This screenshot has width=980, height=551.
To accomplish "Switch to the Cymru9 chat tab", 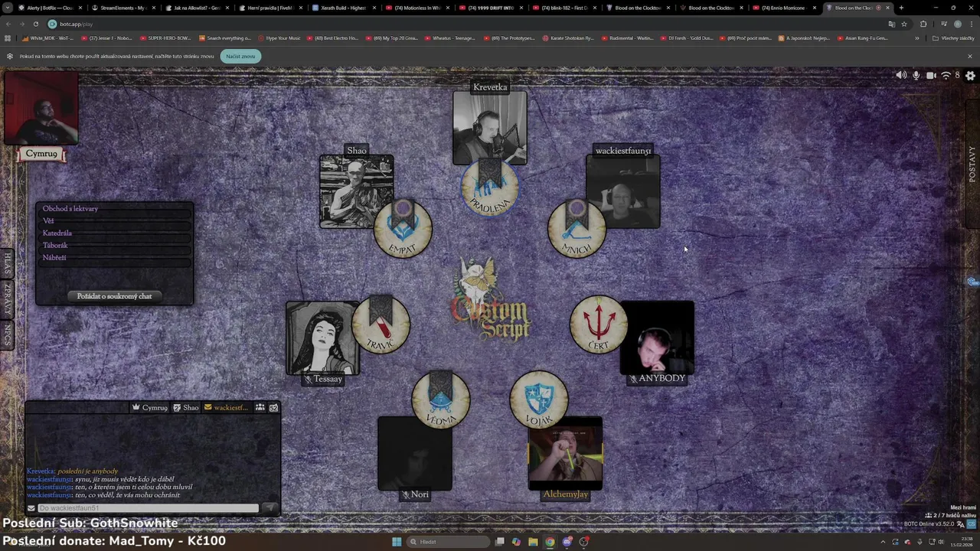I will click(150, 407).
